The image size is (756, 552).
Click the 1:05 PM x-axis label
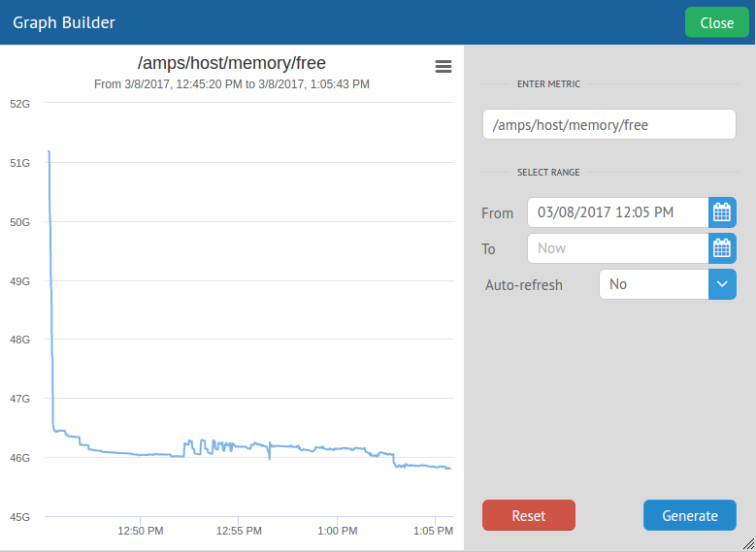tap(433, 531)
